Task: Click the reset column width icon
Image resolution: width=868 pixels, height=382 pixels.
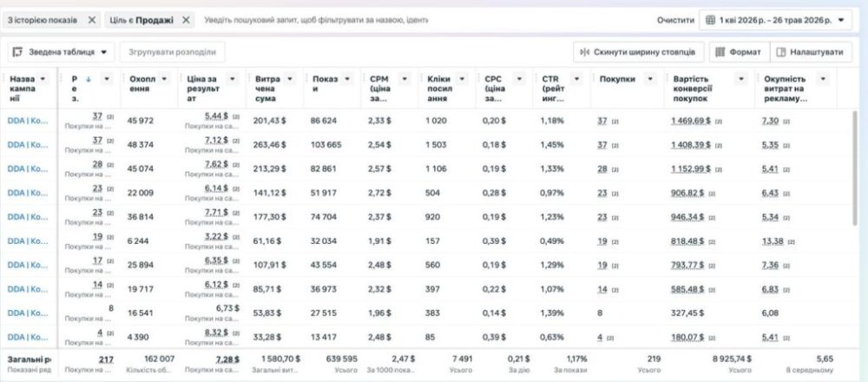Action: pyautogui.click(x=584, y=52)
